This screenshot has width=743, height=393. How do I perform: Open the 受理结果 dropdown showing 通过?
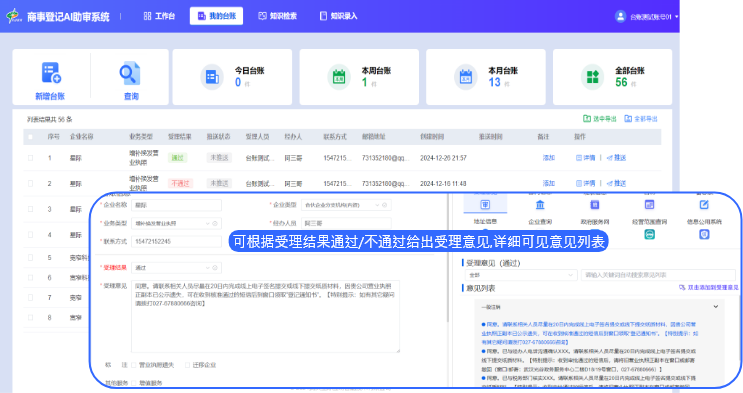coord(176,268)
